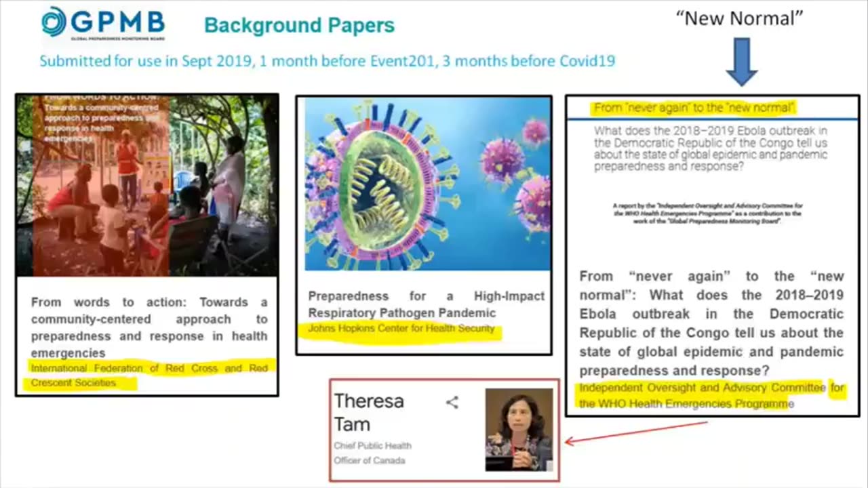
Task: Click the GPMB logo
Action: coord(103,23)
